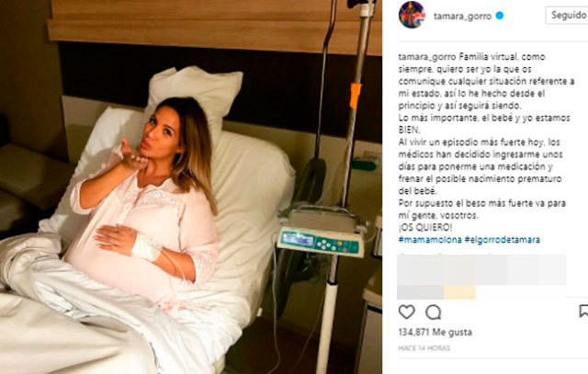Click tamara_gorro username in caption
Screen dimensions: 588x374
coord(427,57)
